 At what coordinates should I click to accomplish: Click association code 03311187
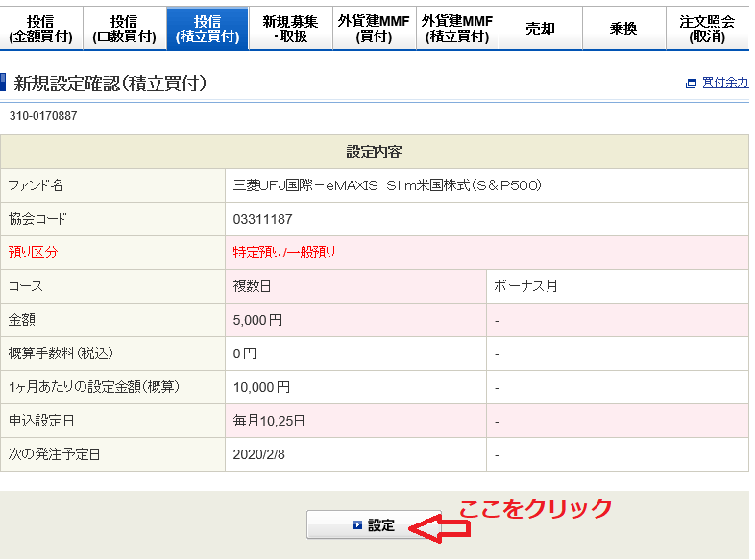click(x=262, y=220)
